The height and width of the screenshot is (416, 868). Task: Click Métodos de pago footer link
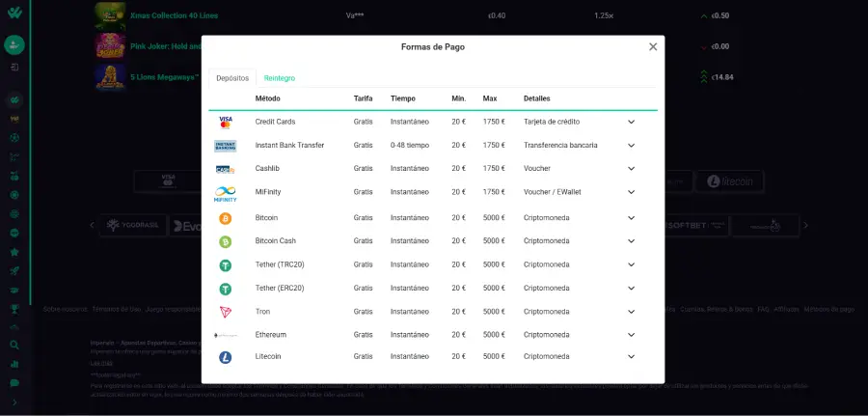829,310
